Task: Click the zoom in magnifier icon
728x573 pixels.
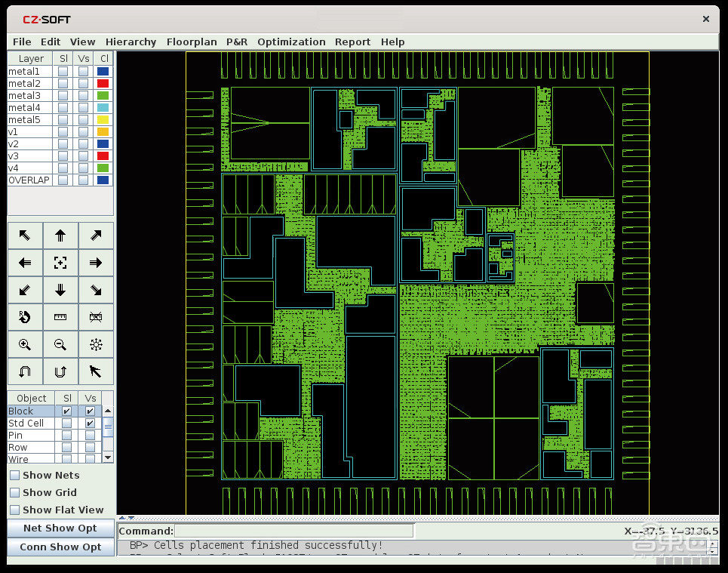Action: tap(25, 344)
